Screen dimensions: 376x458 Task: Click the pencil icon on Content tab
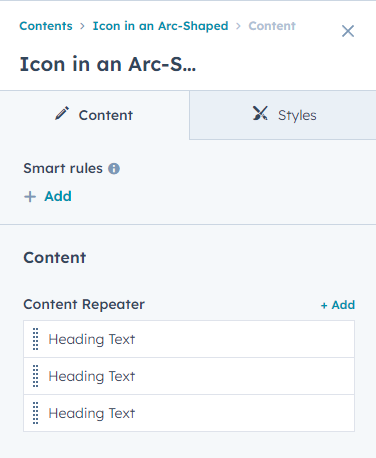[x=62, y=113]
